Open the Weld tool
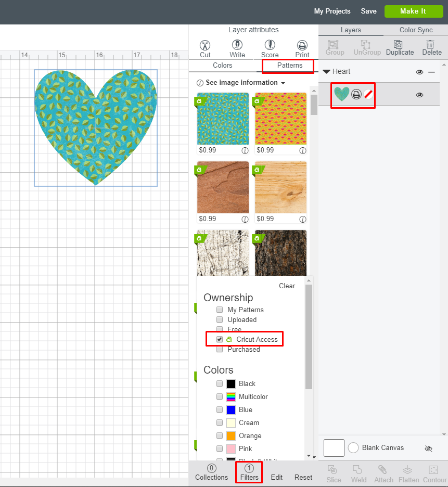This screenshot has width=448, height=487. point(359,473)
